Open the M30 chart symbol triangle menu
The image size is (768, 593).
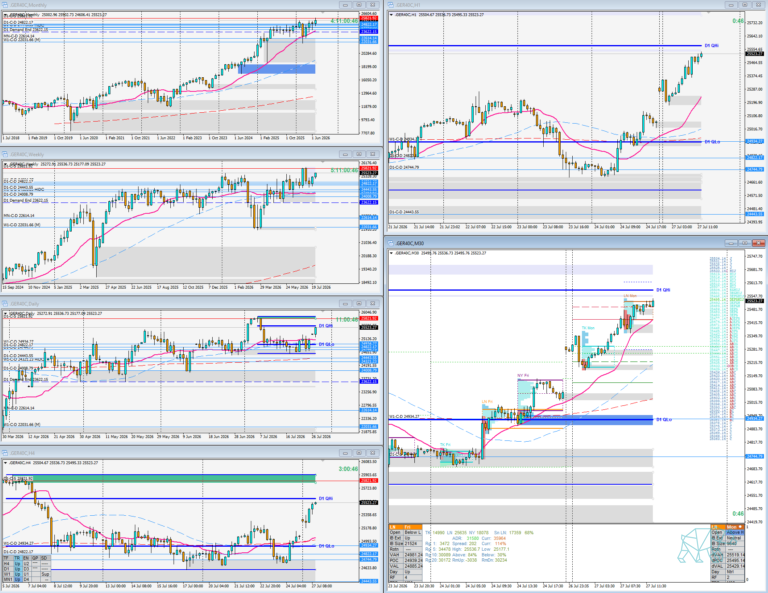[391, 253]
